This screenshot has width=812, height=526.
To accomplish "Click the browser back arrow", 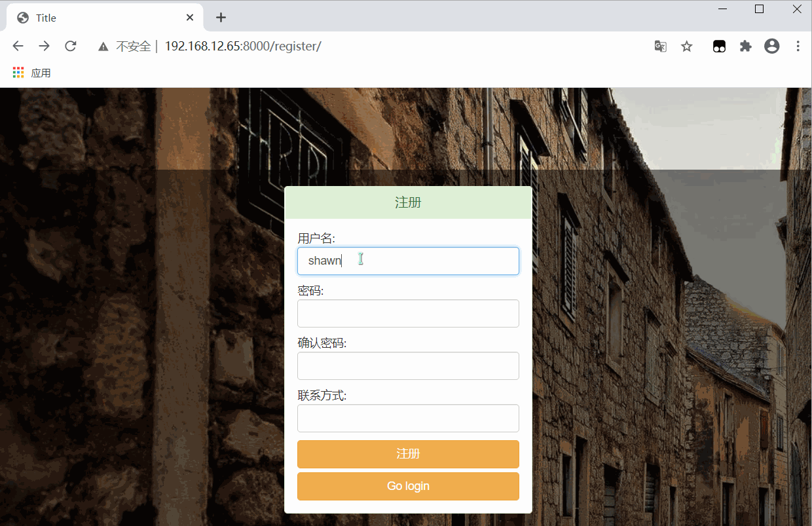I will [x=18, y=46].
